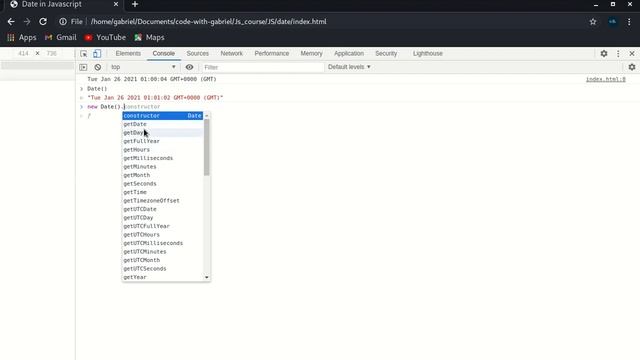The image size is (640, 360).
Task: Click the browser back arrow
Action: coord(11,22)
